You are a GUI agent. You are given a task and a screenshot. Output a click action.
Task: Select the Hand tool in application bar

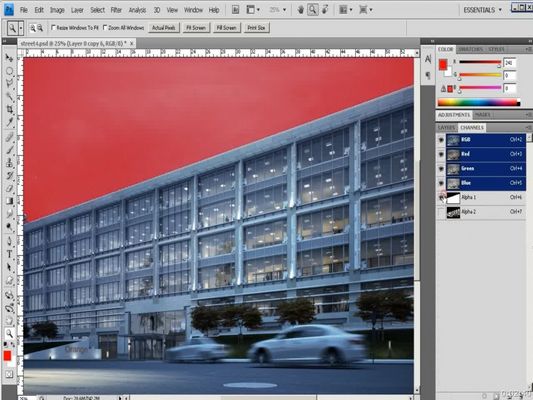[x=300, y=10]
